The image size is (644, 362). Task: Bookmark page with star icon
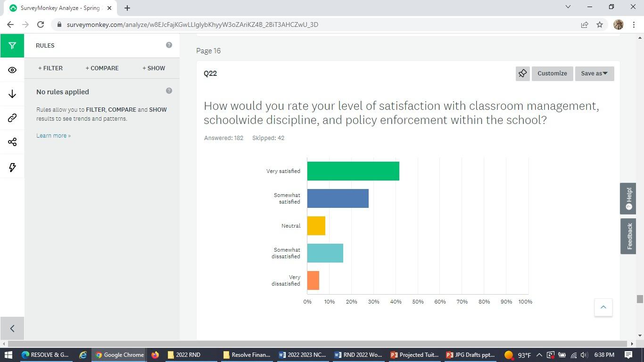pos(600,25)
